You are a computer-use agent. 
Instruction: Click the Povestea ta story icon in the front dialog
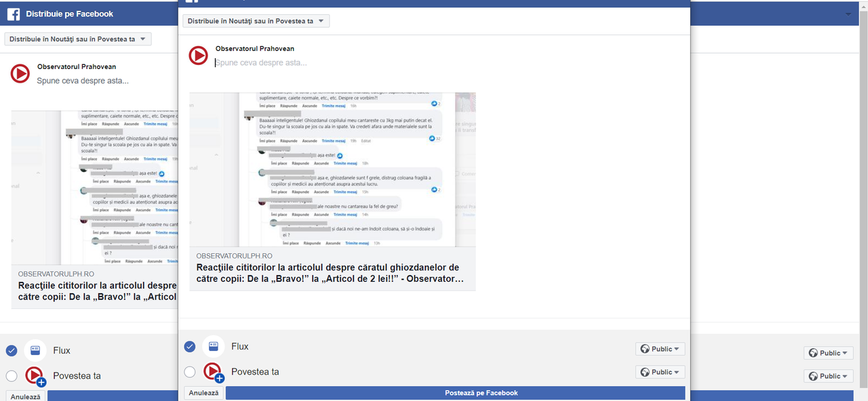(x=214, y=372)
